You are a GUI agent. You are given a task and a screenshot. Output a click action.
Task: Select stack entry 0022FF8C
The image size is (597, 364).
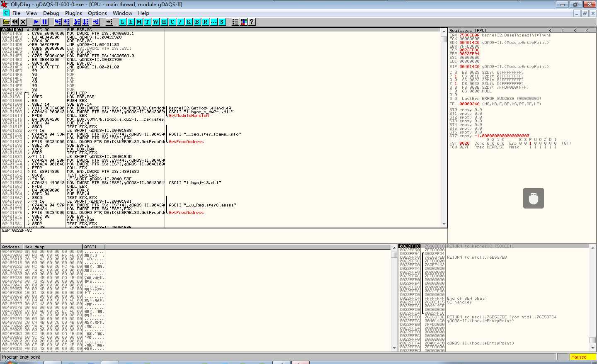pos(493,246)
